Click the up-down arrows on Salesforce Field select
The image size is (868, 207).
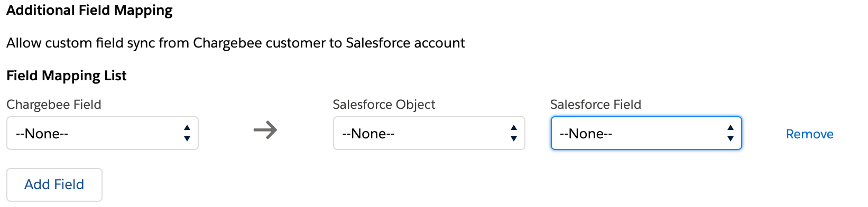pyautogui.click(x=730, y=133)
